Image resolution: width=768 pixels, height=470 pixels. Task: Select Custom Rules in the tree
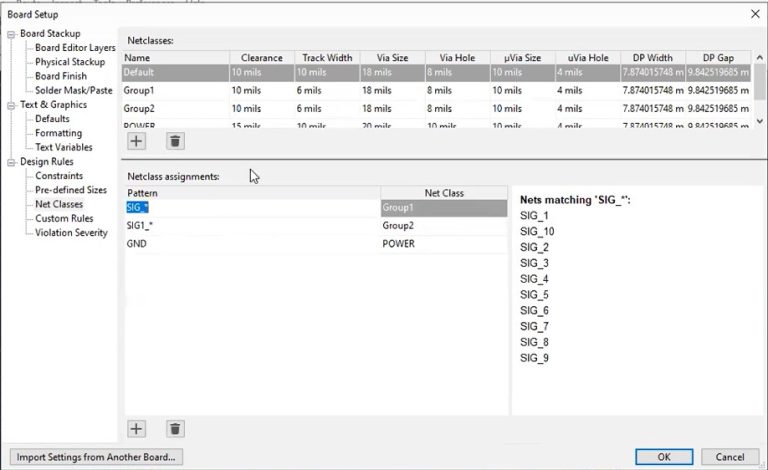coord(64,218)
